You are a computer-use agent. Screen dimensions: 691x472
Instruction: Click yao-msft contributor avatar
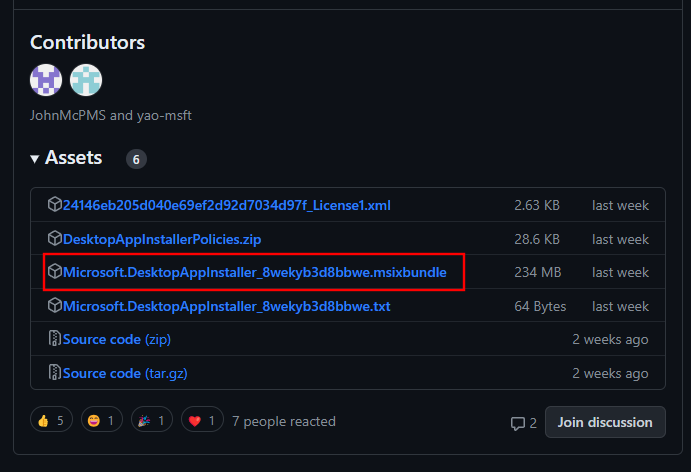[86, 79]
